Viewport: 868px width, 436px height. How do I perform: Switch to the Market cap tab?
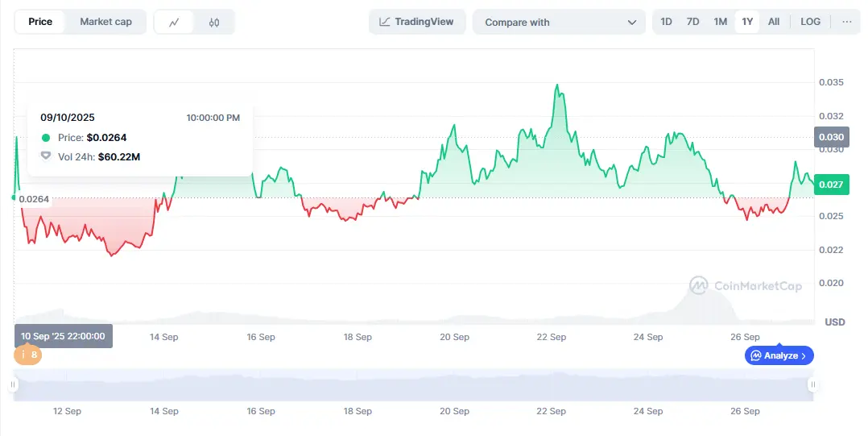(x=105, y=22)
